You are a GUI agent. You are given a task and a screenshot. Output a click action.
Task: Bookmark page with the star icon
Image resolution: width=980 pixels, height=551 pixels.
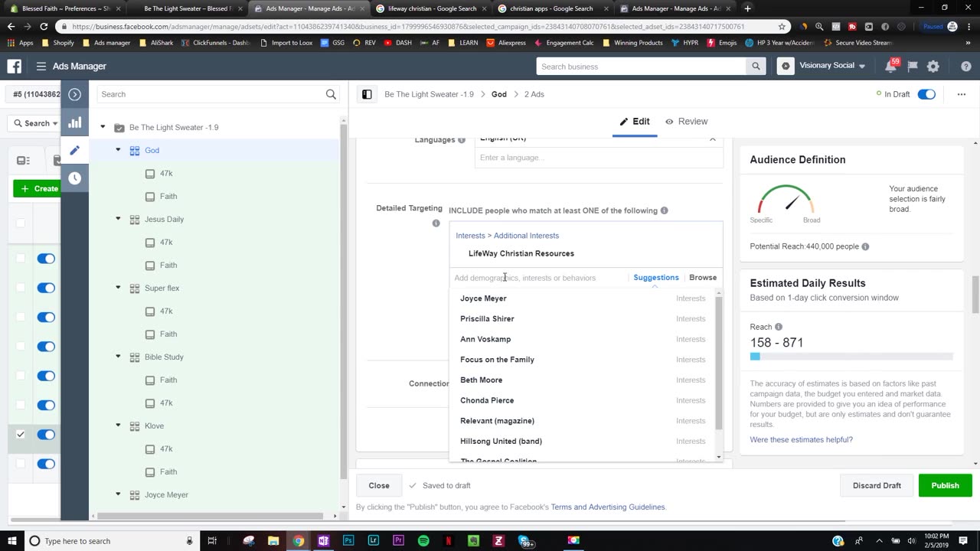point(782,26)
